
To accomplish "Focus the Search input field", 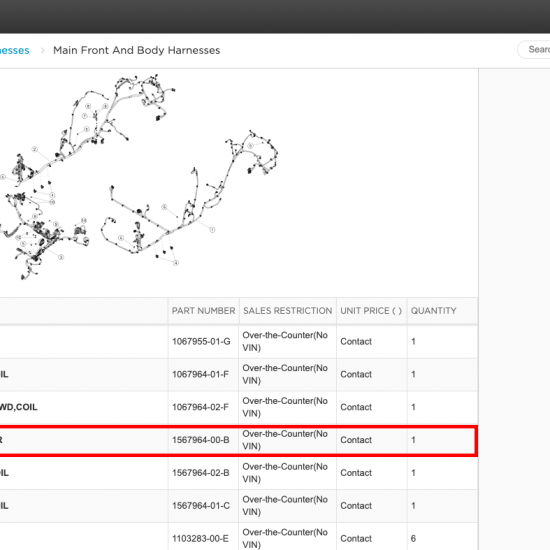I will (534, 49).
